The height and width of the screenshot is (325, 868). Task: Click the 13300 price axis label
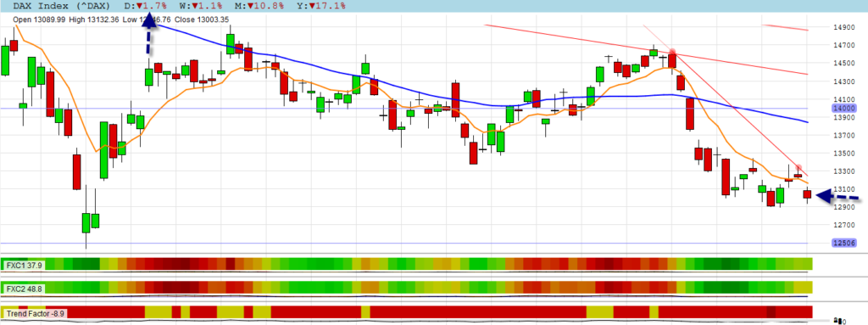[843, 171]
